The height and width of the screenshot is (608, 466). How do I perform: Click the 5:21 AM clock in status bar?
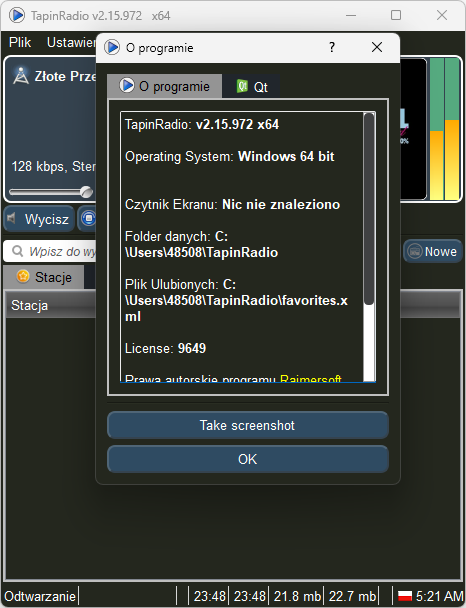[439, 596]
